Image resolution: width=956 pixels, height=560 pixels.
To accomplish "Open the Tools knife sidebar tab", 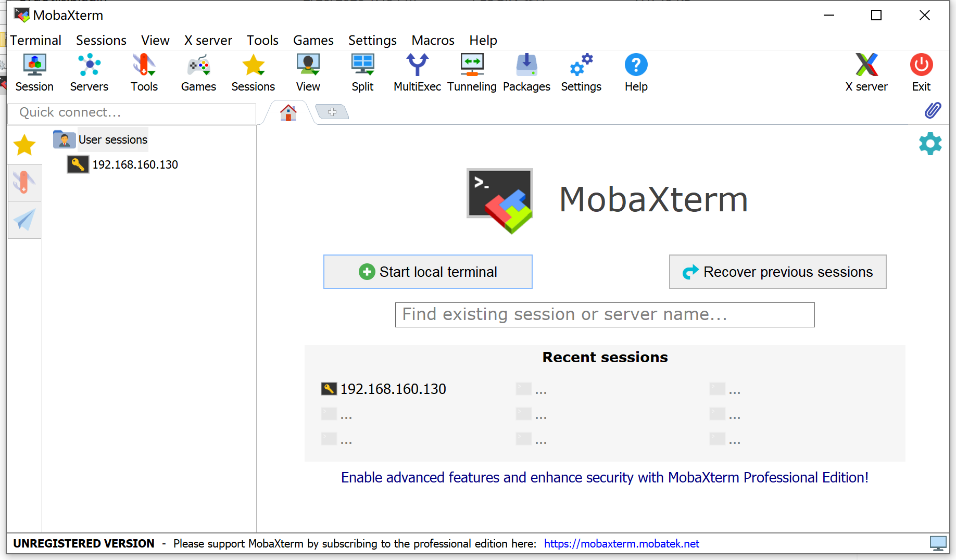I will 24,183.
